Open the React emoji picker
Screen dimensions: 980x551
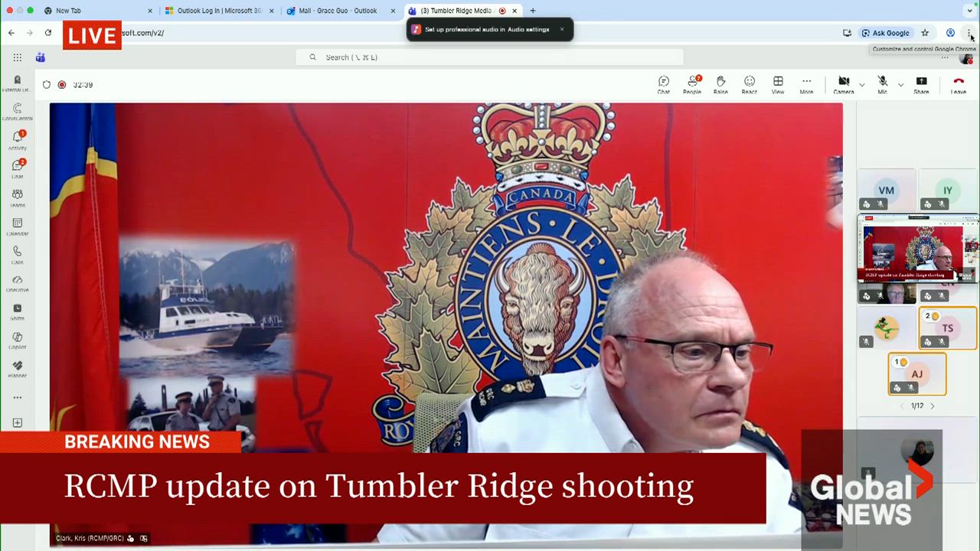click(749, 84)
